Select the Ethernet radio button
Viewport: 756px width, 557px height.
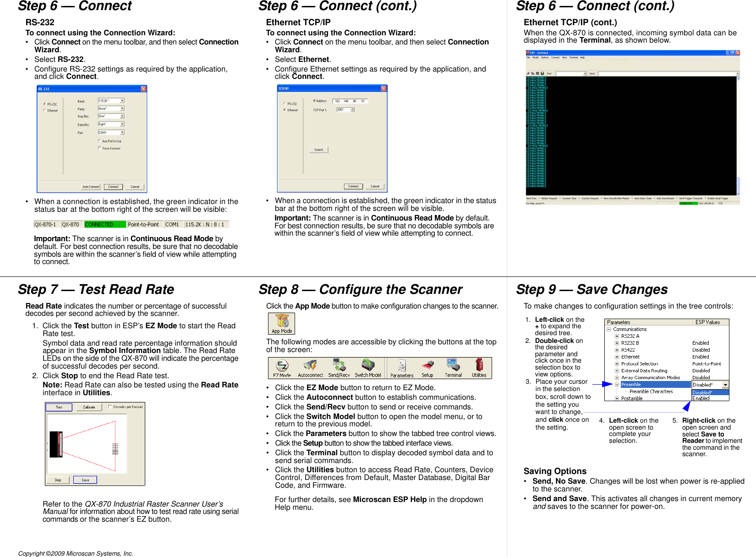click(x=44, y=110)
